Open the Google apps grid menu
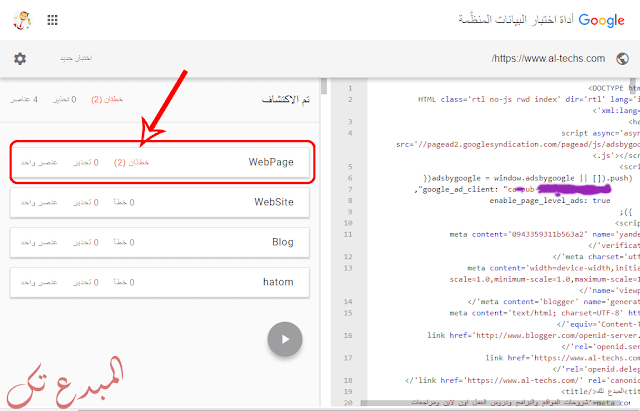This screenshot has width=640, height=411. pos(52,19)
